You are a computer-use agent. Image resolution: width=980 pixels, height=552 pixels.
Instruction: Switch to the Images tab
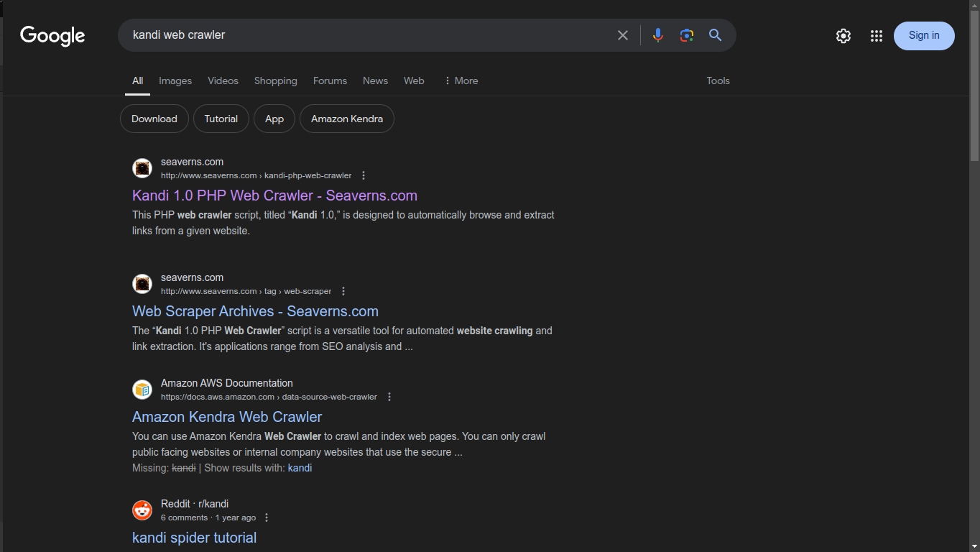(175, 80)
